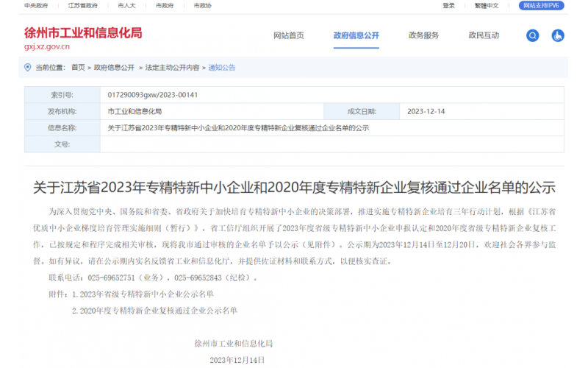Click the date value 2023-12-14
Viewport: 588px width, 368px height.
426,112
